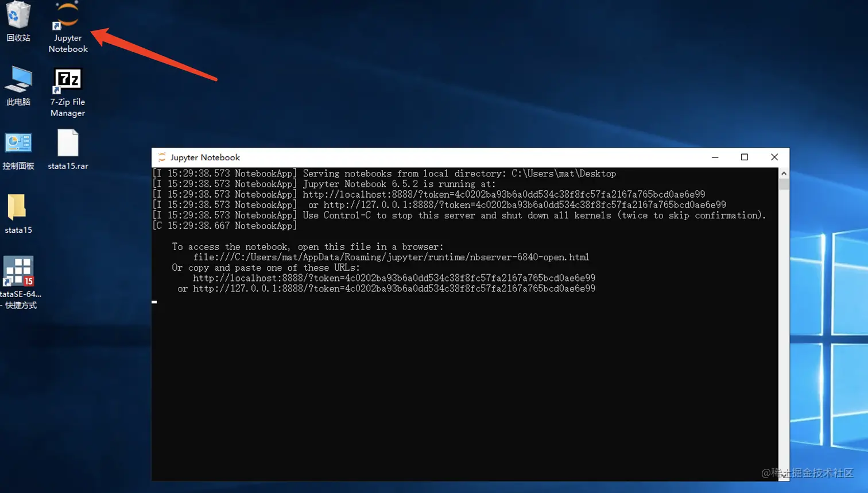This screenshot has width=868, height=493.
Task: Select the StataSE-64 shortcut icon
Action: click(20, 283)
